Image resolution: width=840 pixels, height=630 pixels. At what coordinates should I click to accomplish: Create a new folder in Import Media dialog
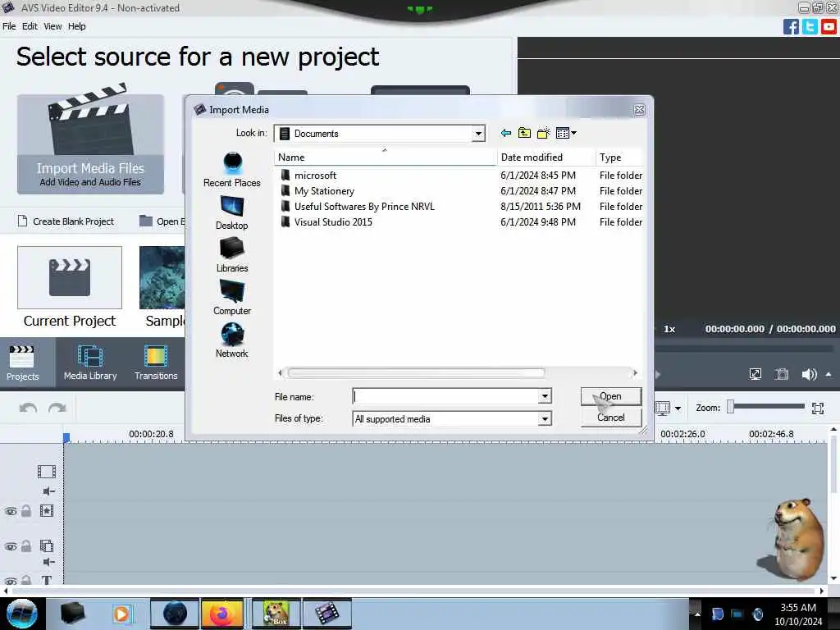click(543, 133)
